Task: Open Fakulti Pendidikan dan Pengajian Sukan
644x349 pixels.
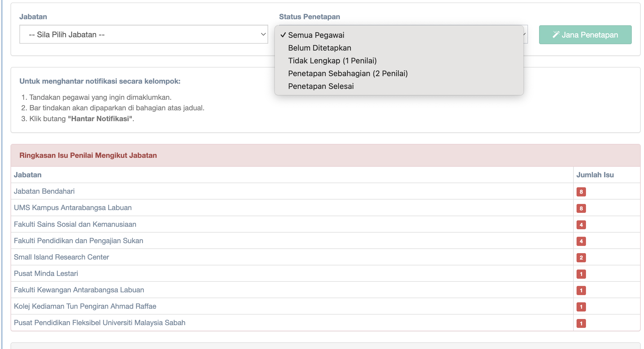Action: (x=79, y=241)
